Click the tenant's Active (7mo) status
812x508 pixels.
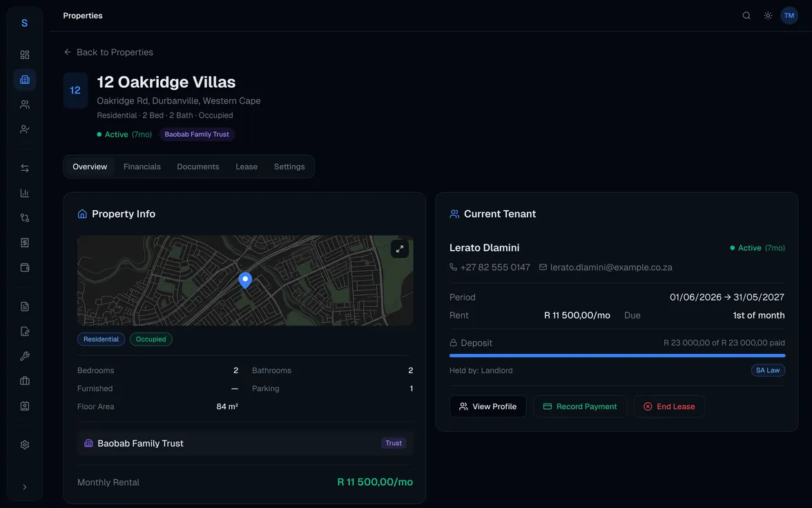pyautogui.click(x=757, y=247)
